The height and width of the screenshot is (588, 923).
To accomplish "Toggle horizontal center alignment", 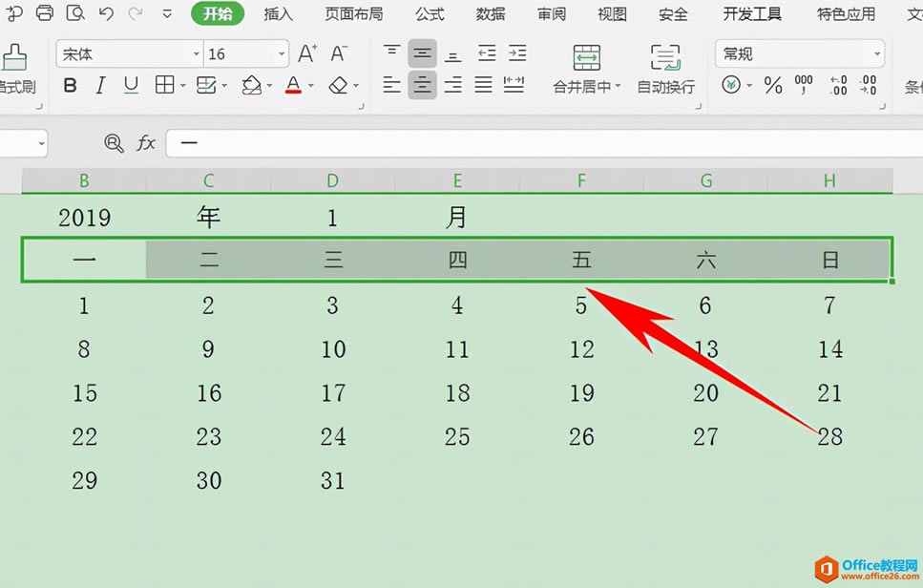I will click(x=422, y=85).
